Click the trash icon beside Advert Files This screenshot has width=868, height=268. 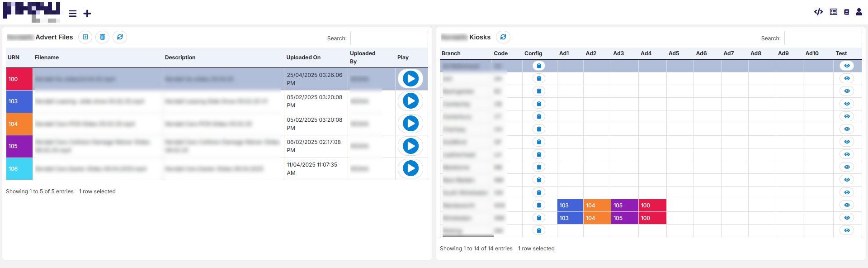point(103,37)
